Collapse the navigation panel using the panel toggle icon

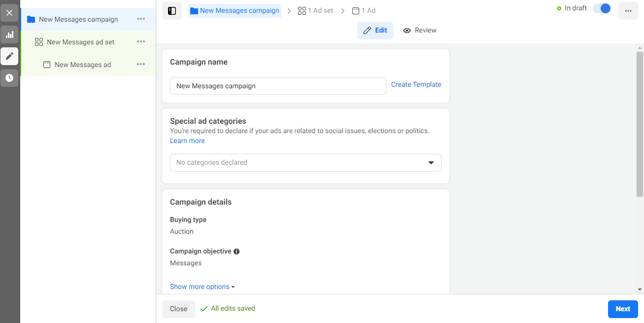172,10
